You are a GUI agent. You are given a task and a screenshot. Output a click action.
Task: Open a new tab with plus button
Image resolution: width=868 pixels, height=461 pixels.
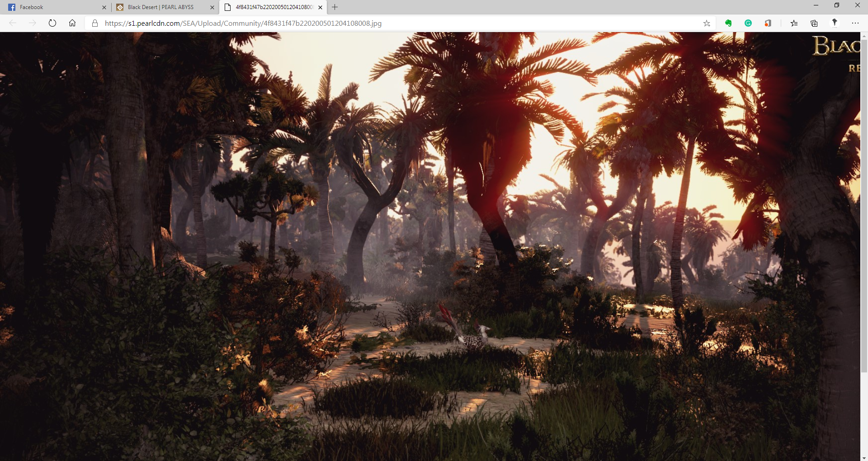click(335, 7)
